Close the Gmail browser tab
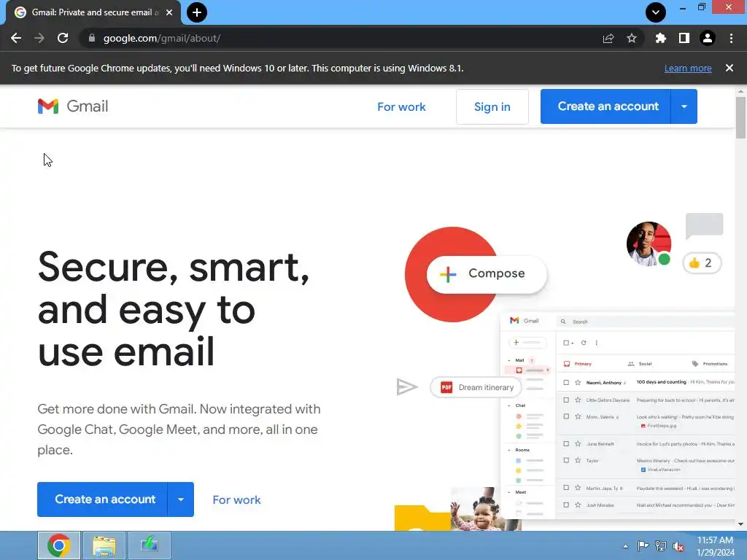747x560 pixels. (169, 12)
